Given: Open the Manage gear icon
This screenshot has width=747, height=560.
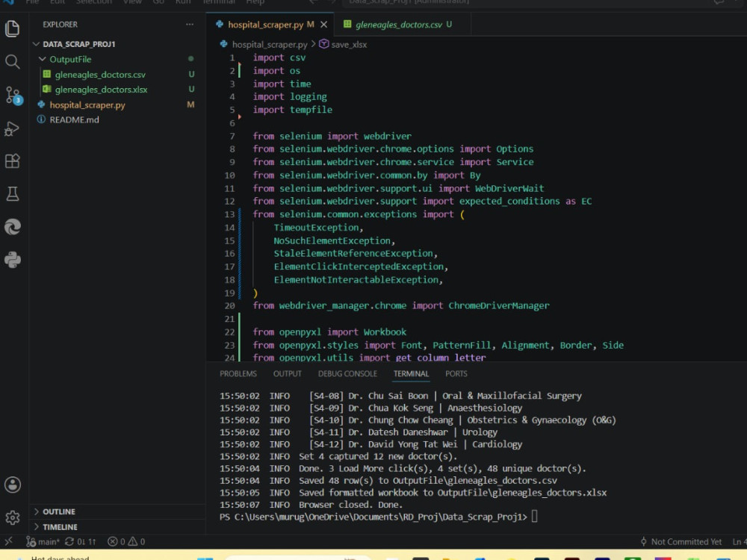Looking at the screenshot, I should click(13, 517).
